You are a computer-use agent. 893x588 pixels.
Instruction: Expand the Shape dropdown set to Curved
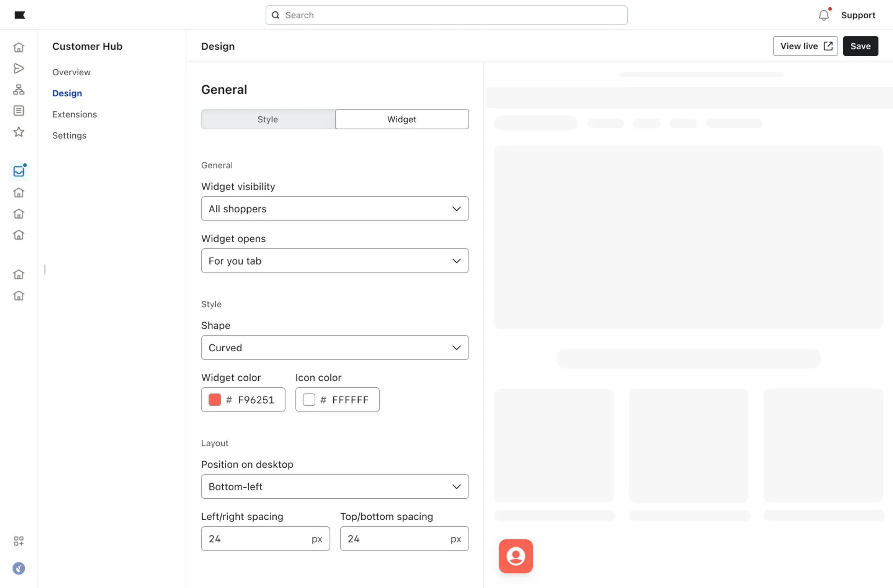tap(335, 348)
